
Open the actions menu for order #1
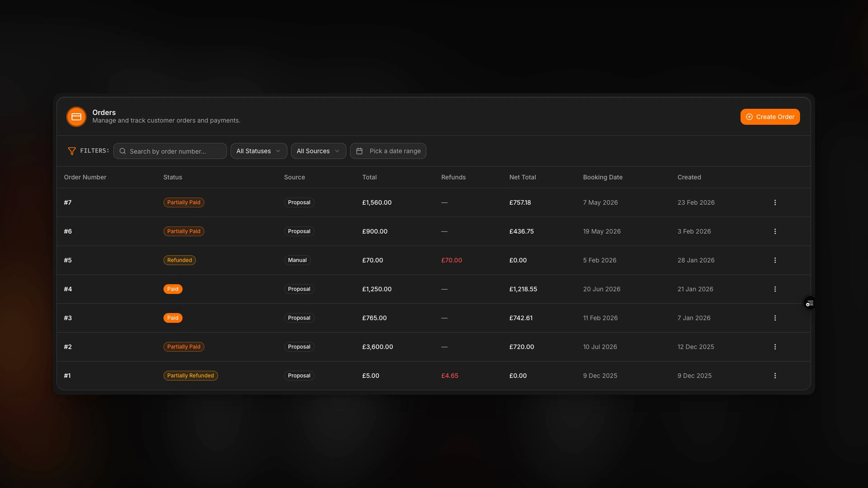click(x=775, y=375)
